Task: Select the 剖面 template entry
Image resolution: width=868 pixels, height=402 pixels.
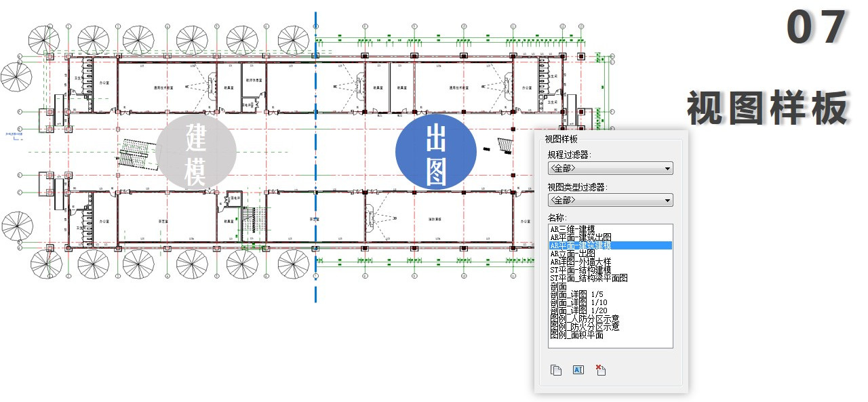Action: (x=558, y=287)
